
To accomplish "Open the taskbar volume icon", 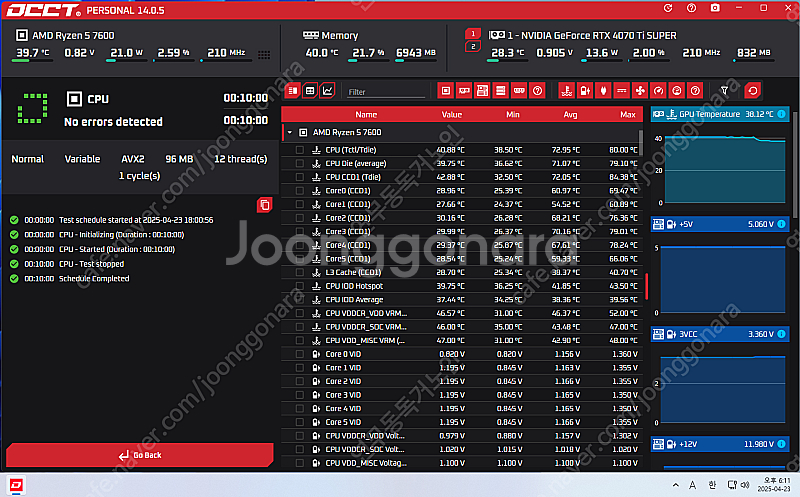I will [x=745, y=485].
